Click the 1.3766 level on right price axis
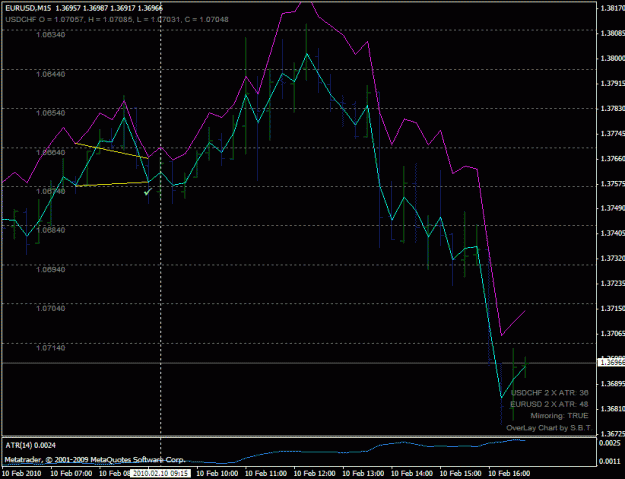625x479 pixels. click(x=613, y=159)
